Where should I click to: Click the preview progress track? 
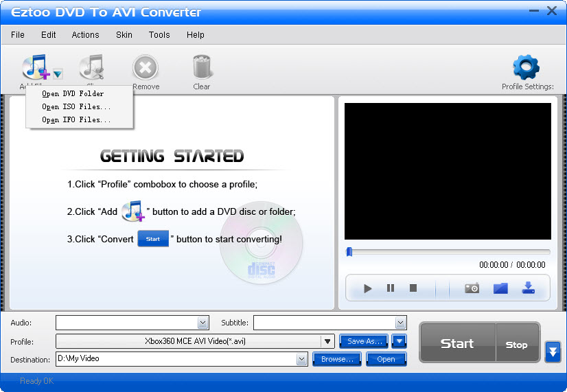[448, 252]
